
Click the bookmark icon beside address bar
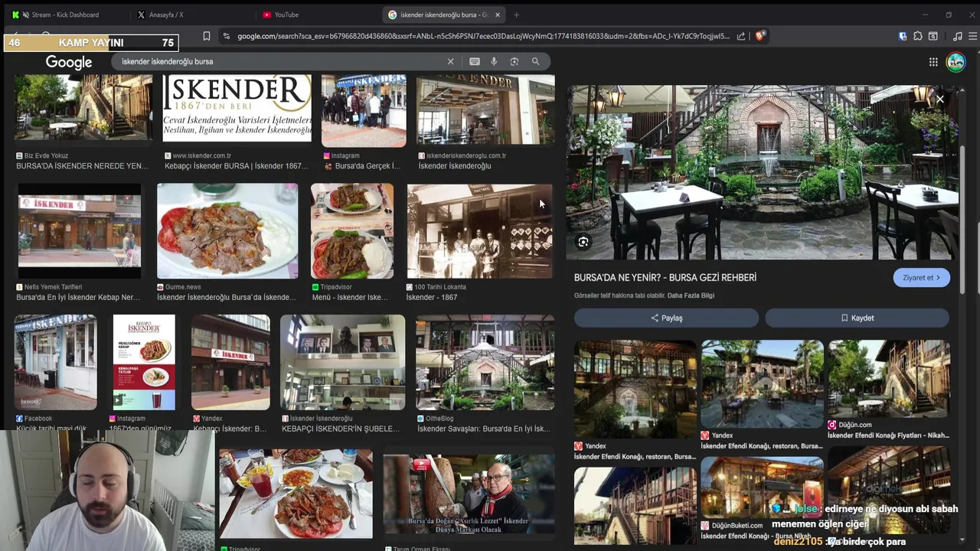(x=207, y=36)
